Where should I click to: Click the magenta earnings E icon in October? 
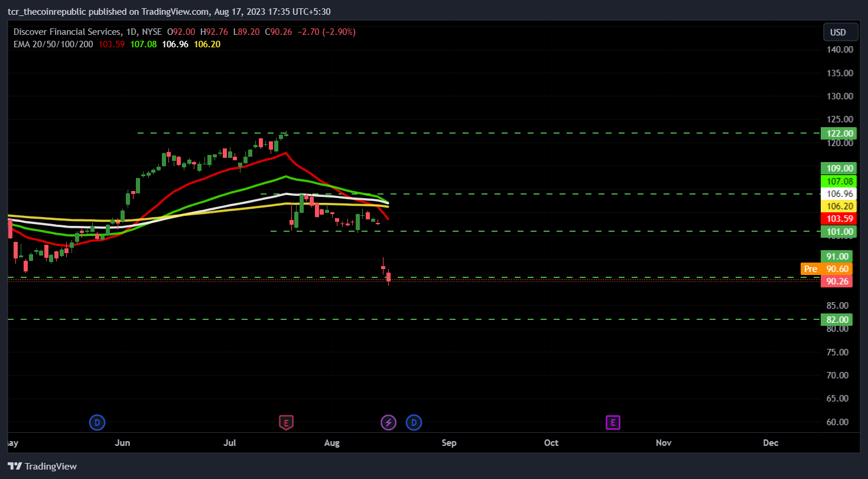[613, 422]
